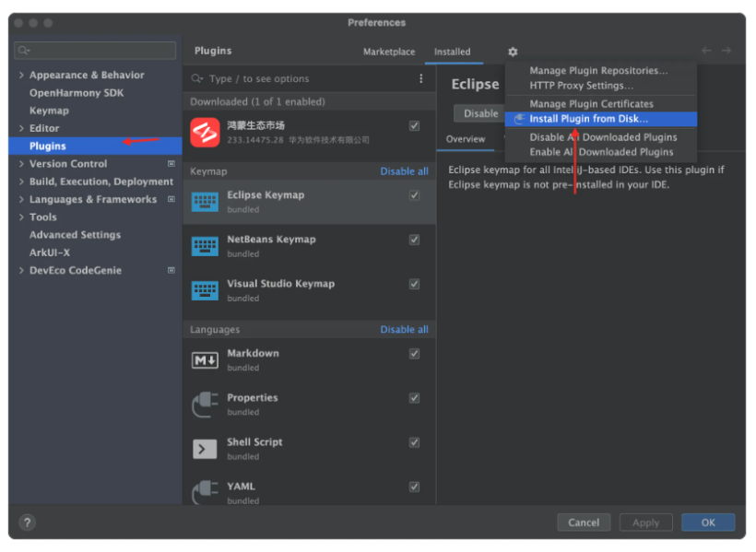Screen dimensions: 756x552
Task: Toggle the NetBeans Keymap checkbox
Action: [414, 240]
